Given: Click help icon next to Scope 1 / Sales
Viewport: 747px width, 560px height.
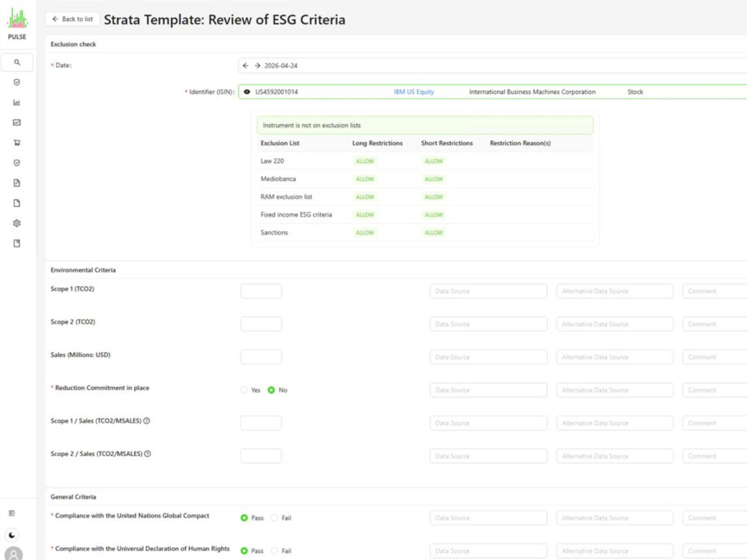Looking at the screenshot, I should (x=146, y=421).
